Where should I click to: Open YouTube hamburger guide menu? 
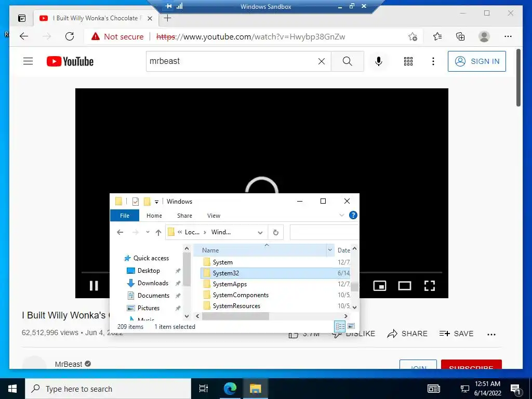coord(28,61)
